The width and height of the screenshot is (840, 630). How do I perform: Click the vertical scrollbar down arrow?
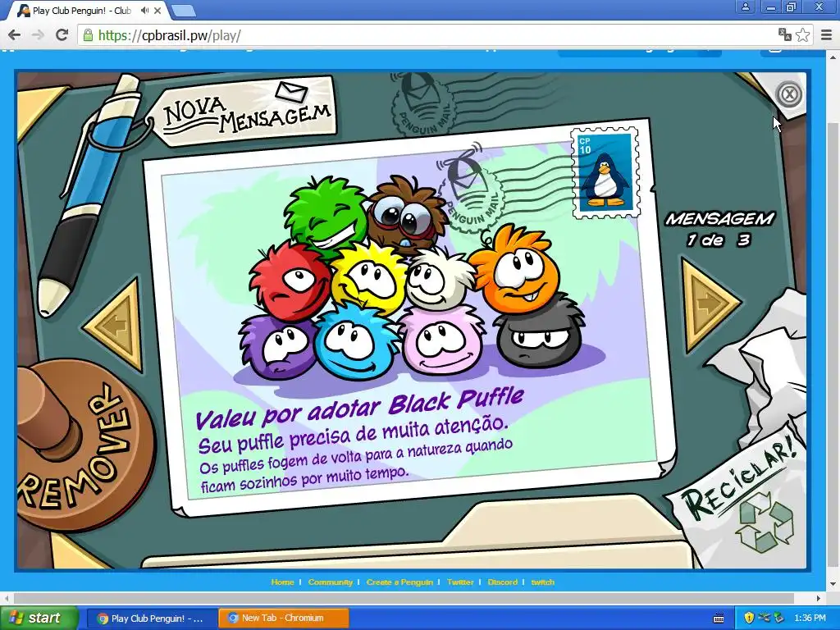(x=833, y=584)
